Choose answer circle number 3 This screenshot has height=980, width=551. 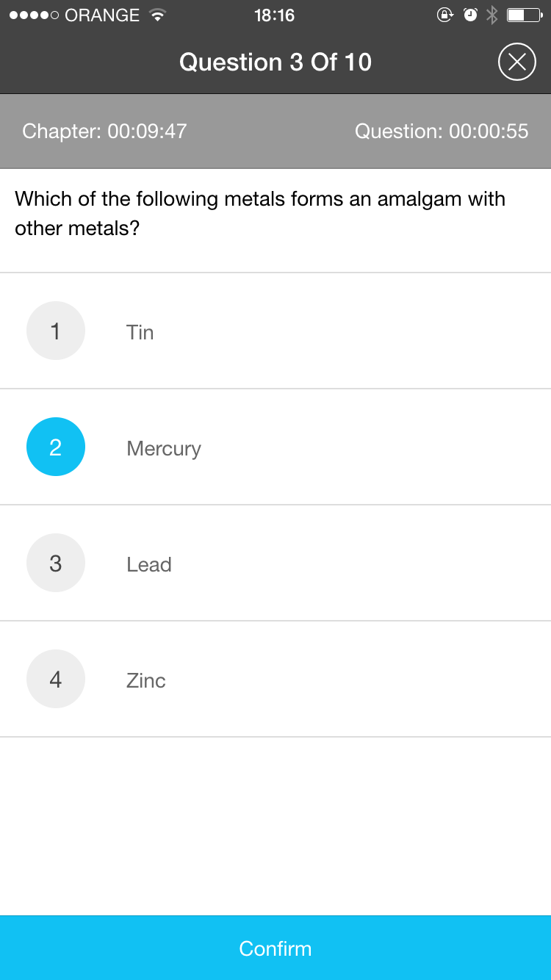56,563
